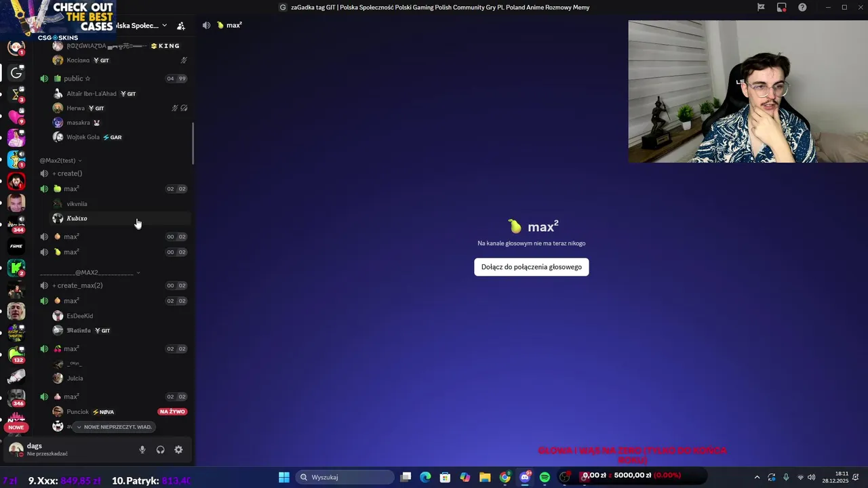This screenshot has height=488, width=868.
Task: Click the invite people icon in server header
Action: tap(181, 26)
